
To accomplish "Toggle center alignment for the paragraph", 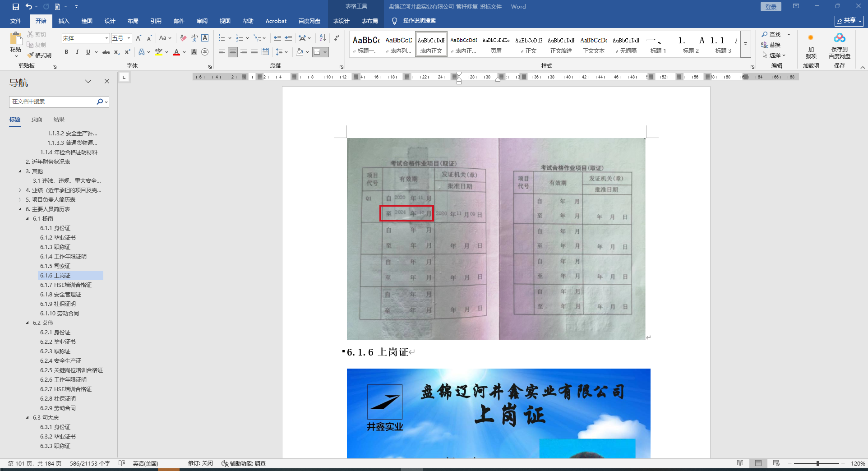I will point(232,52).
